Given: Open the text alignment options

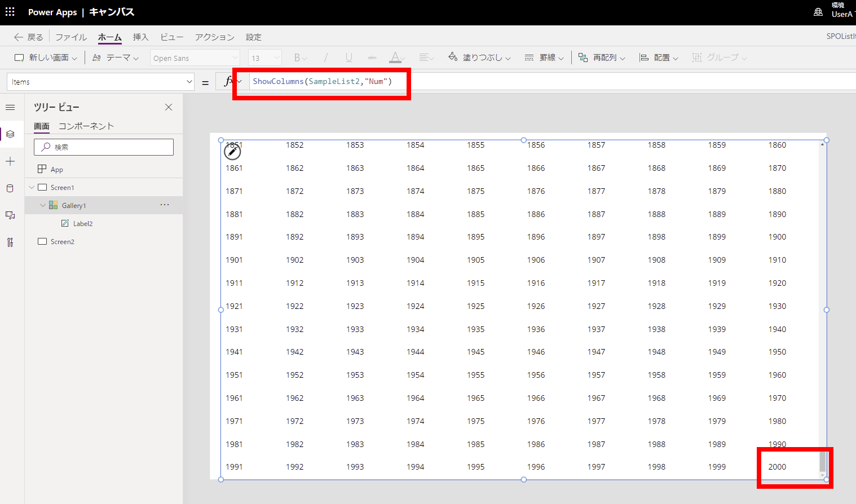Looking at the screenshot, I should point(426,58).
